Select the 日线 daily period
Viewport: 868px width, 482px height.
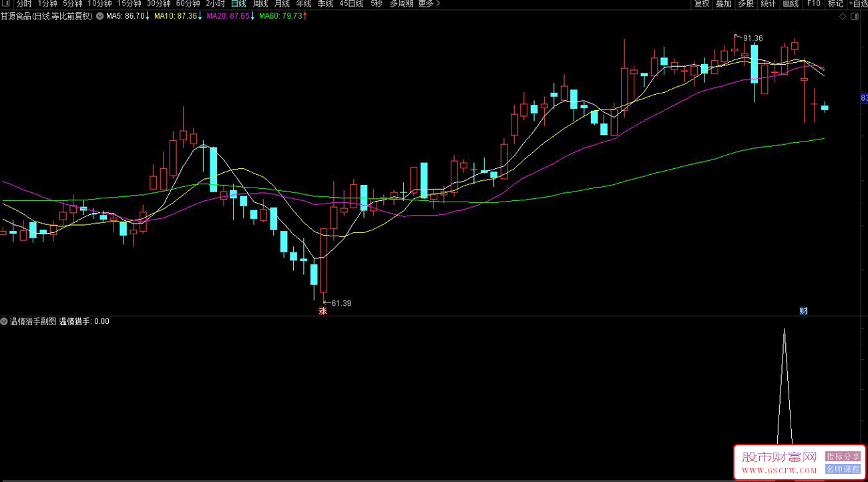[x=239, y=4]
